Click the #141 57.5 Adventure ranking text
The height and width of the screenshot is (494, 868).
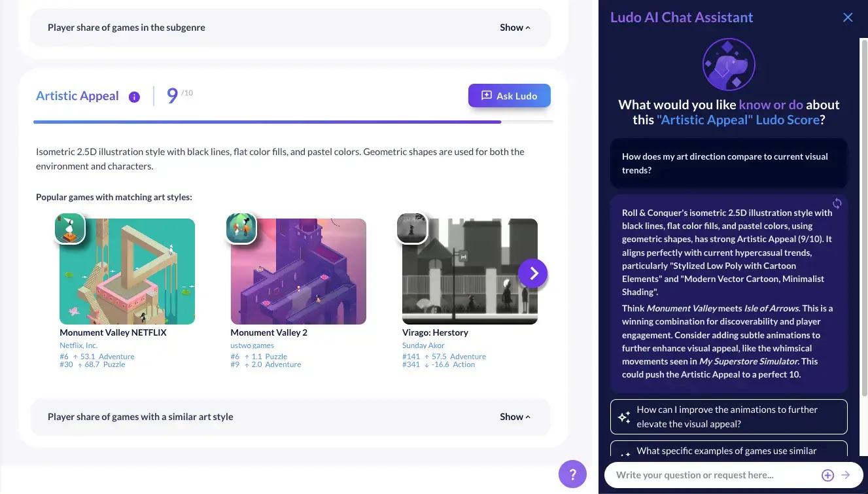pyautogui.click(x=444, y=357)
